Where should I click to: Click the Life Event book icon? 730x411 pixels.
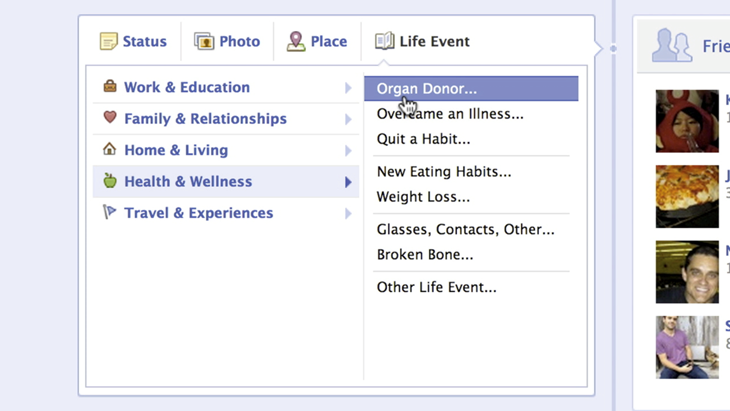point(384,42)
